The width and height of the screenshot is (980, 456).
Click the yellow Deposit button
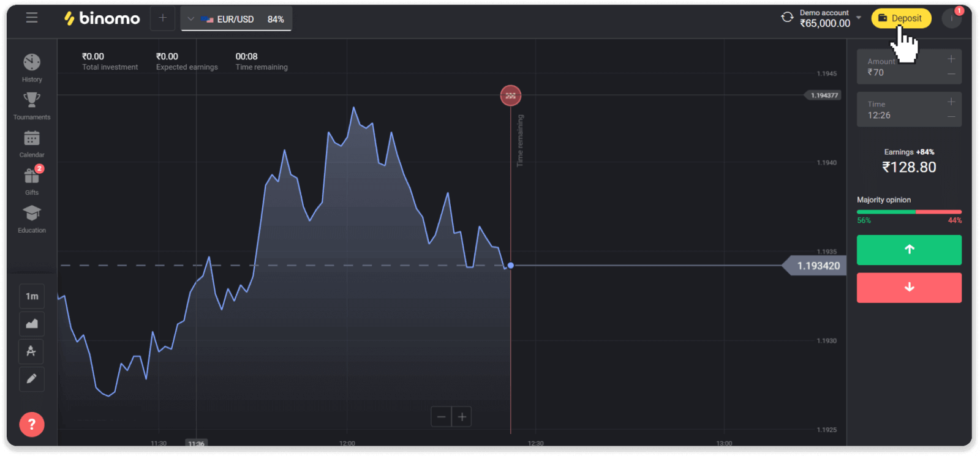pos(900,18)
